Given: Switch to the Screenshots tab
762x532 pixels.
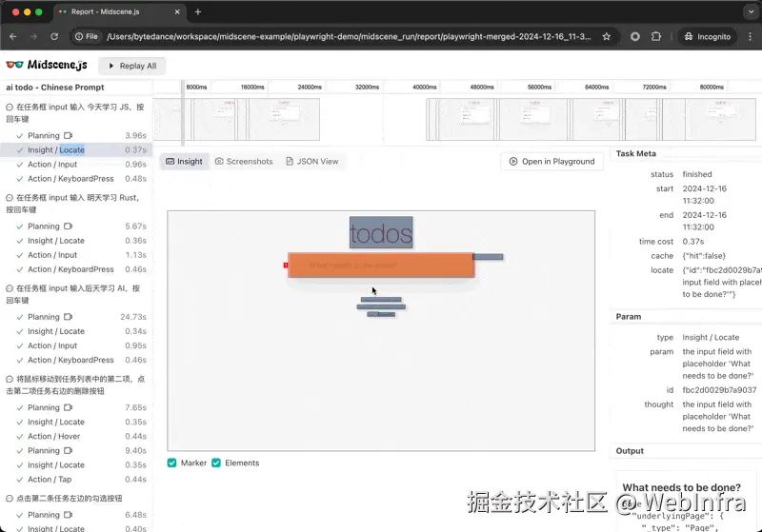Looking at the screenshot, I should tap(244, 161).
